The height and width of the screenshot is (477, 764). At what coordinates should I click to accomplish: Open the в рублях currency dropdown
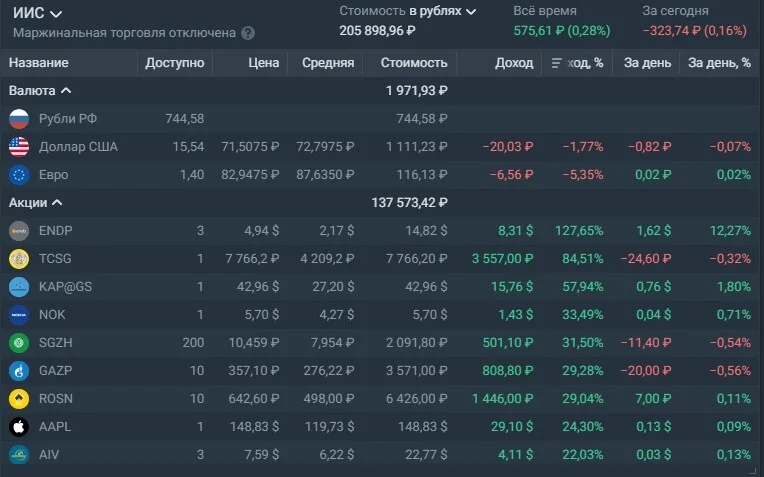[x=442, y=11]
